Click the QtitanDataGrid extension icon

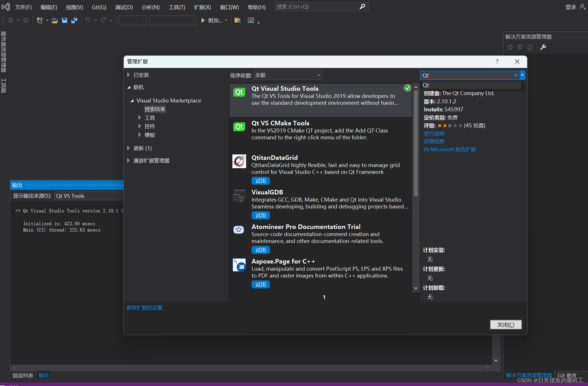(x=239, y=161)
